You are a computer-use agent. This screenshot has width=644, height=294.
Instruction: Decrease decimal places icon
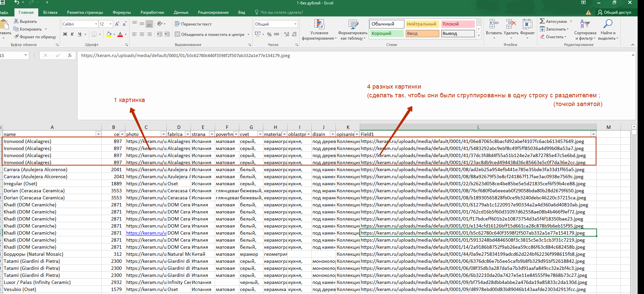294,34
